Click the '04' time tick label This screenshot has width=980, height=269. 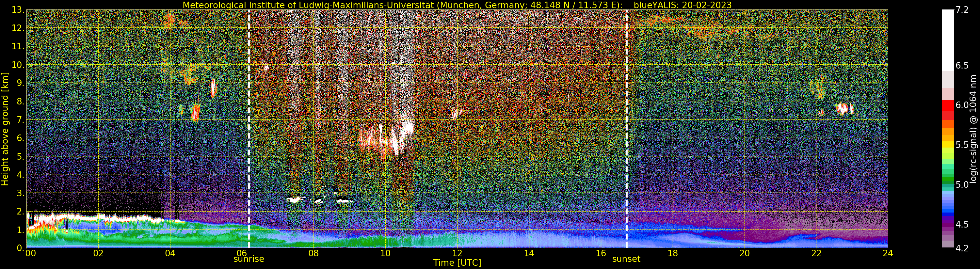[x=170, y=253]
